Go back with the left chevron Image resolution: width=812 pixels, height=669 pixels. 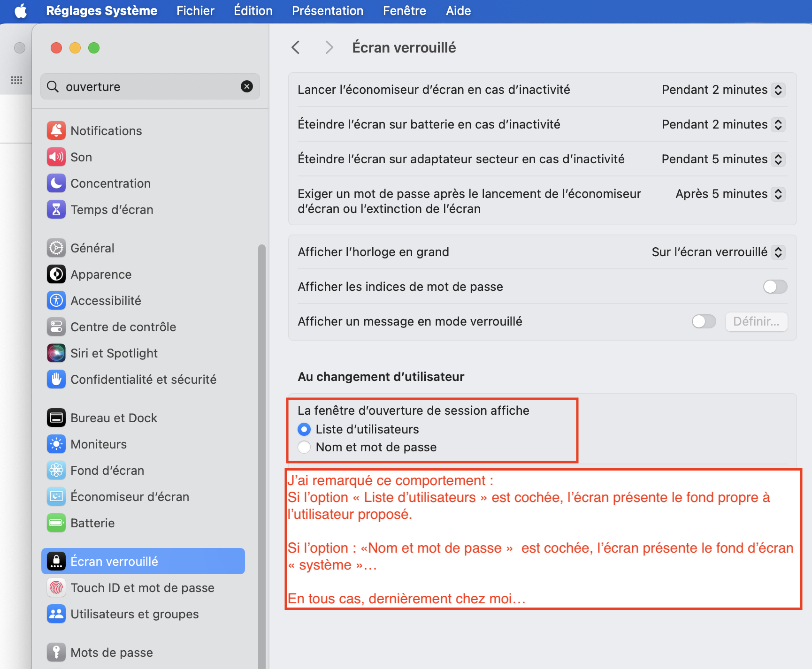coord(296,47)
